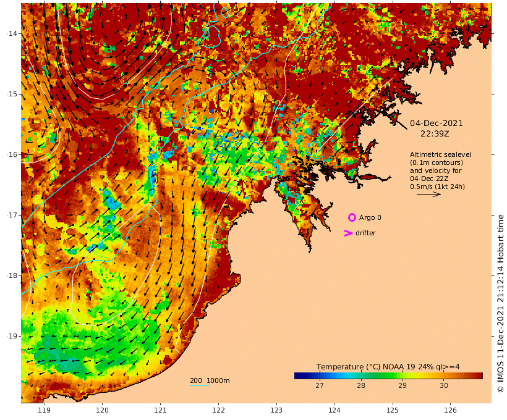The height and width of the screenshot is (420, 507).
Task: Click the IMOS copyright timestamp text
Action: 500,304
